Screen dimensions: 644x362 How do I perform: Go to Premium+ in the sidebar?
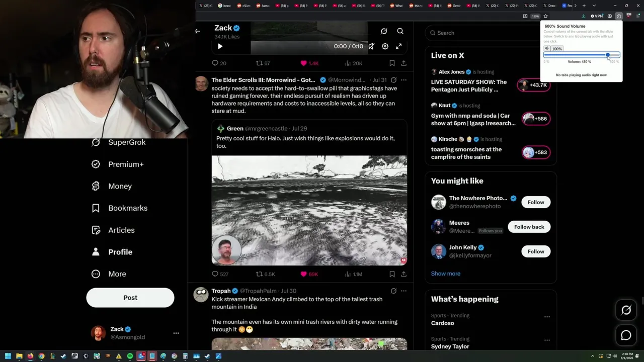(119, 164)
